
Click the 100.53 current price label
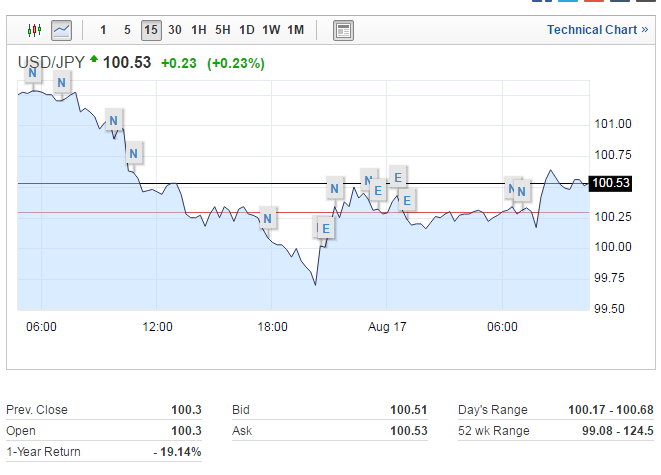click(x=610, y=183)
